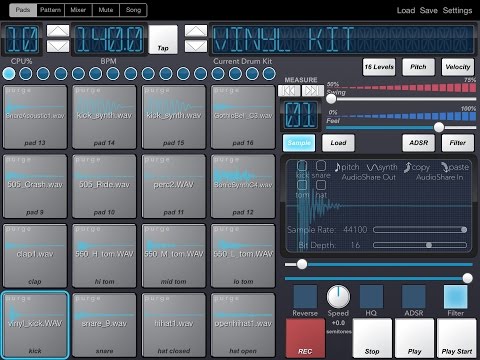The image size is (480, 360).
Task: Trigger the clap1.wav clap pad
Action: pyautogui.click(x=35, y=256)
